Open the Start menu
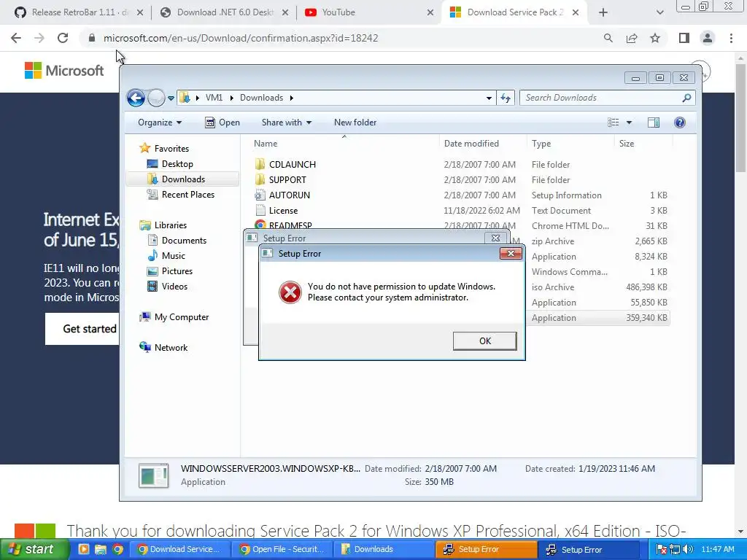747x560 pixels. pos(34,549)
